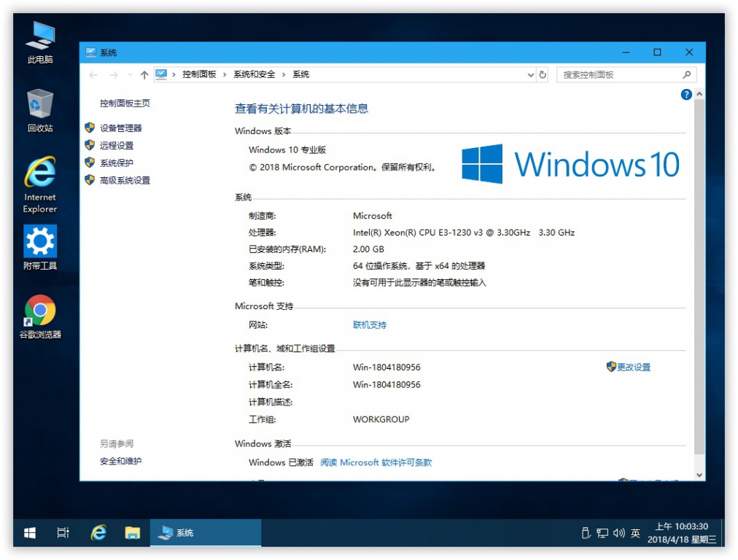Refresh the page with the refresh button
Viewport: 738px width, 560px height.
click(x=543, y=75)
